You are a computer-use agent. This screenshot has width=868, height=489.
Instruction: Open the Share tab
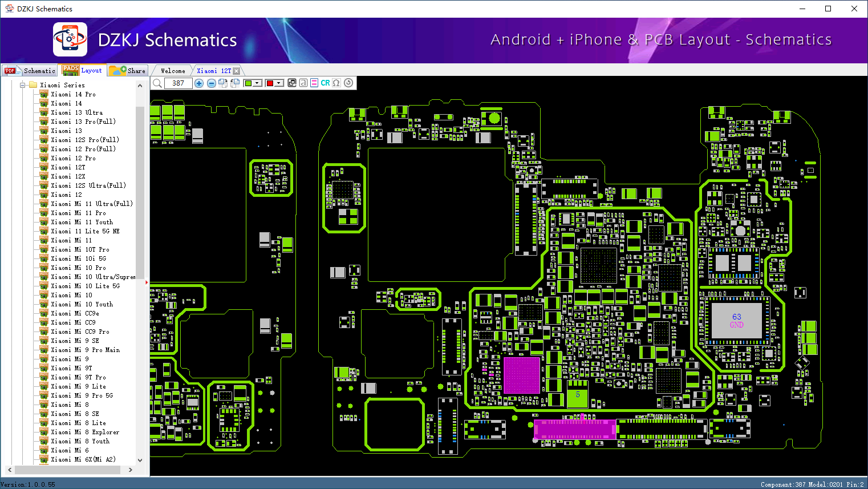[128, 71]
